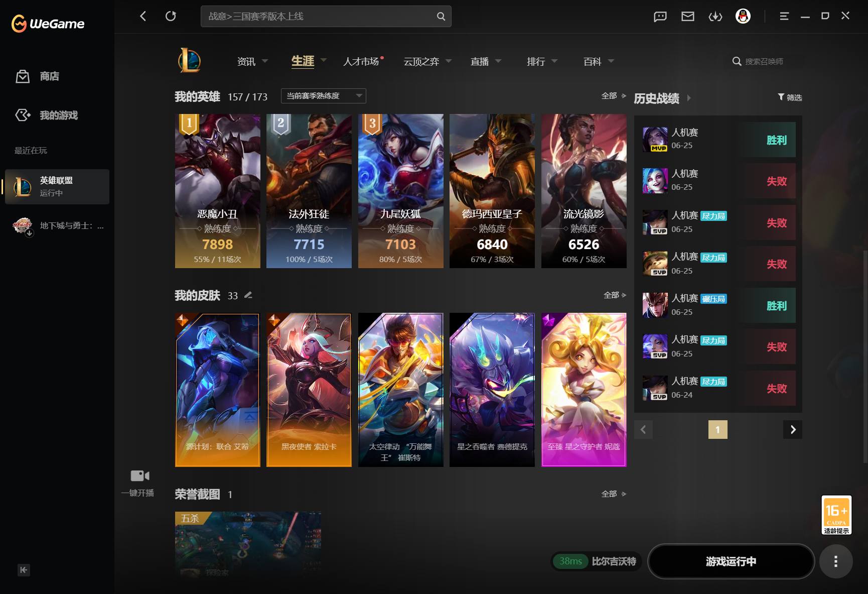Image resolution: width=868 pixels, height=594 pixels.
Task: Expand the 云顶之弈 menu arrow
Action: [x=449, y=61]
